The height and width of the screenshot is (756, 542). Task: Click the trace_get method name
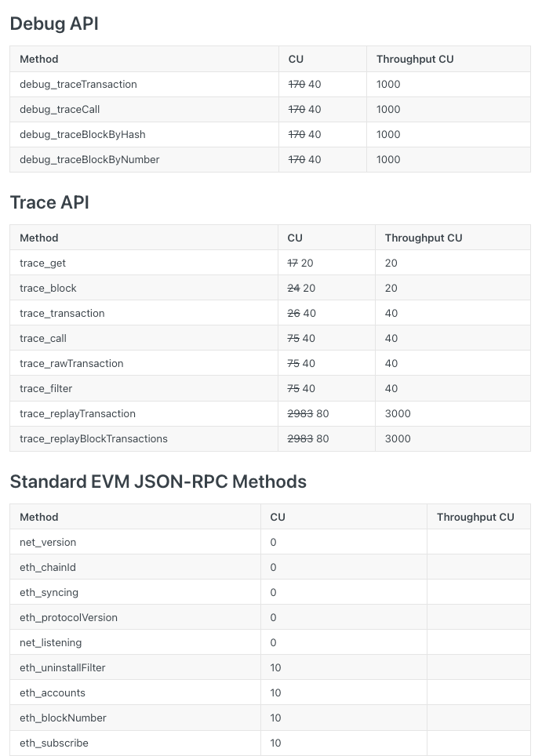click(x=43, y=263)
